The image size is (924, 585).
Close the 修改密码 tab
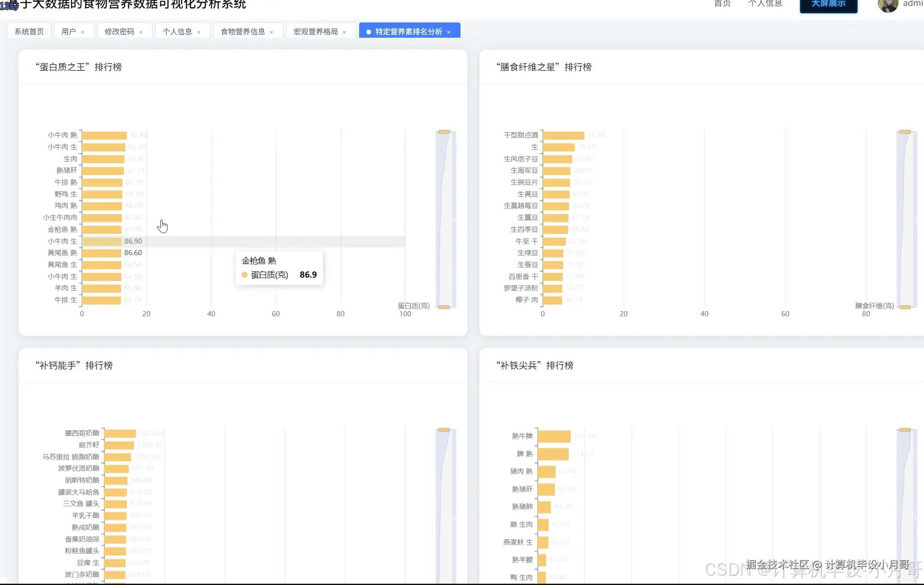click(141, 32)
